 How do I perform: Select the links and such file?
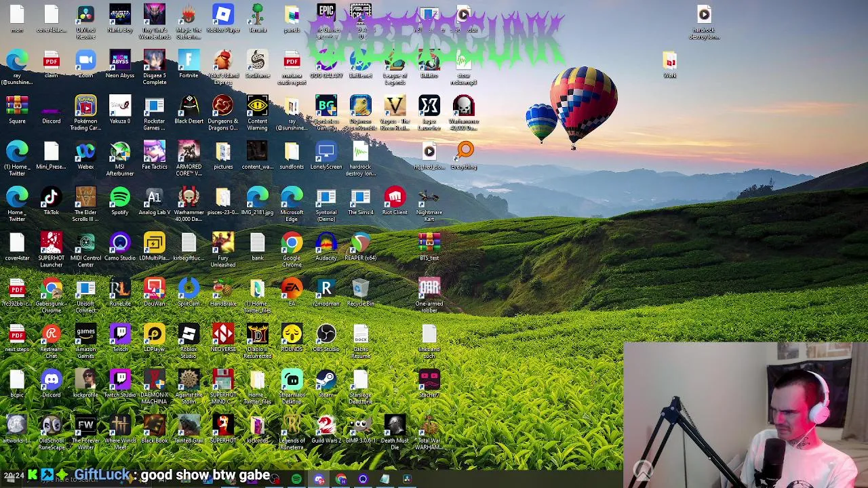point(429,341)
